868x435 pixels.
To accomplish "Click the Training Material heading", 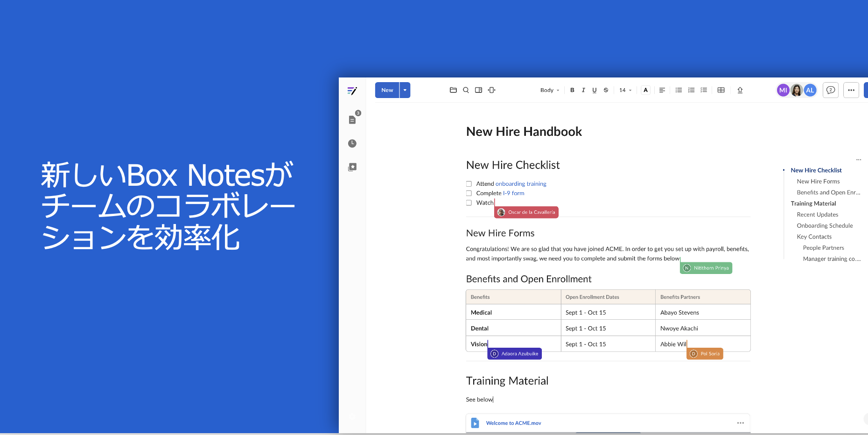I will coord(507,381).
